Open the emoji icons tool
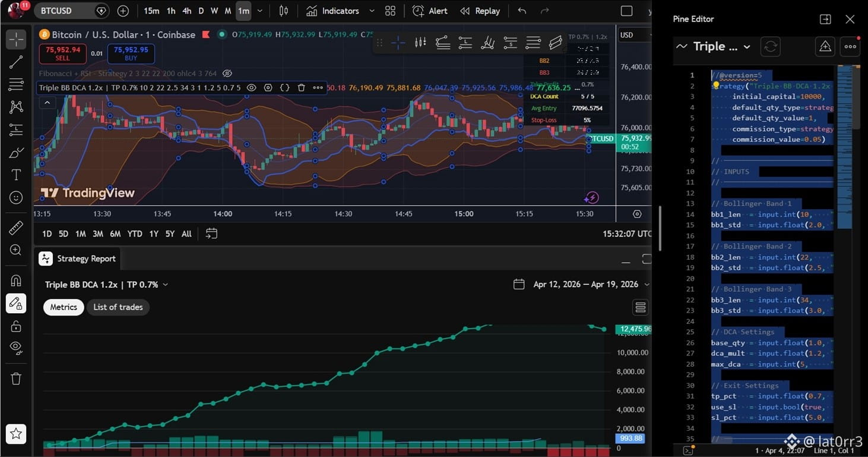868x457 pixels. click(x=16, y=197)
